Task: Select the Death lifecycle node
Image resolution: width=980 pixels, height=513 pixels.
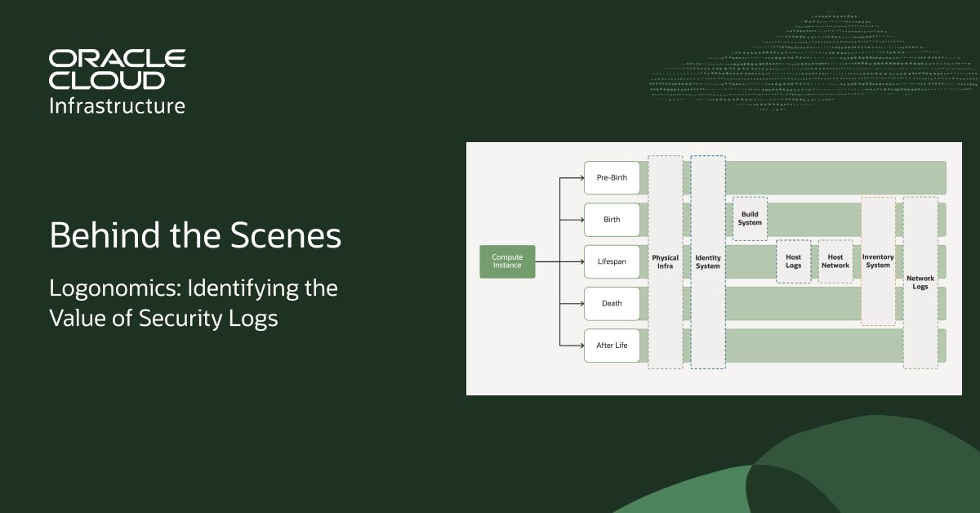Action: point(612,303)
